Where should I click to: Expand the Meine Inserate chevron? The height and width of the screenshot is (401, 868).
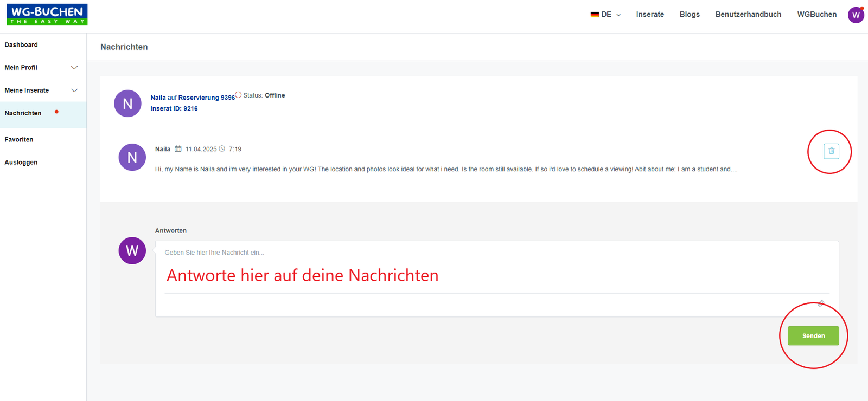(x=74, y=90)
